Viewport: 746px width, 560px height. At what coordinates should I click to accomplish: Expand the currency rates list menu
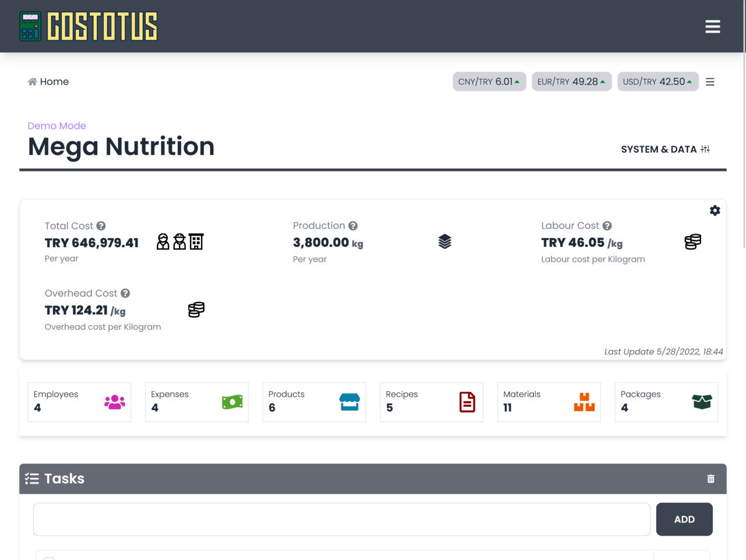pyautogui.click(x=710, y=82)
